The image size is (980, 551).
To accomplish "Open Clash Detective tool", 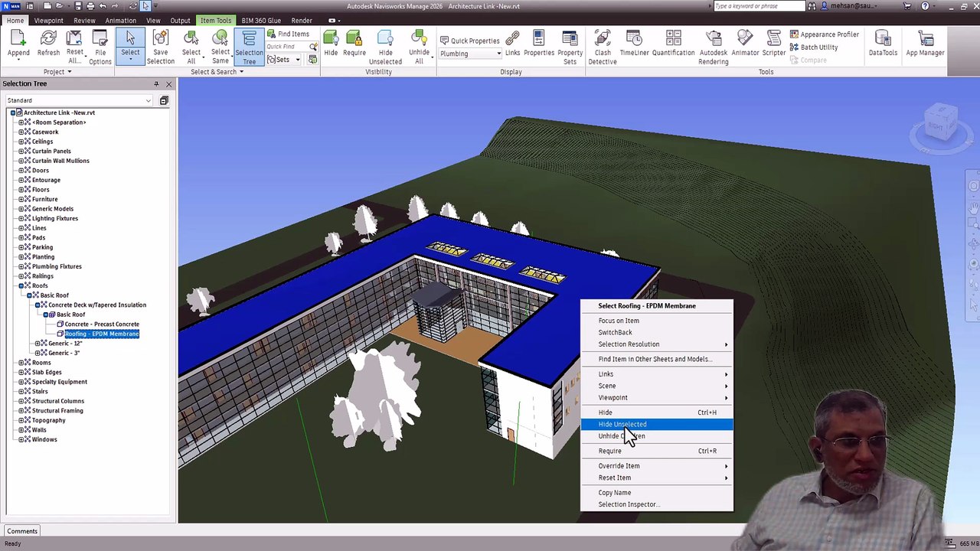I will (603, 47).
